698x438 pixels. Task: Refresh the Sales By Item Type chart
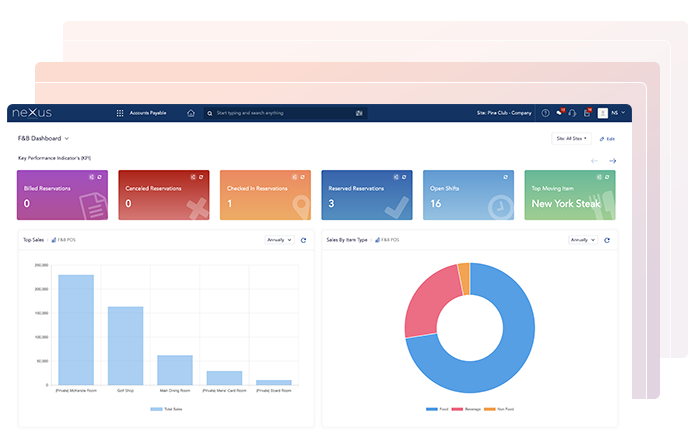pyautogui.click(x=607, y=240)
